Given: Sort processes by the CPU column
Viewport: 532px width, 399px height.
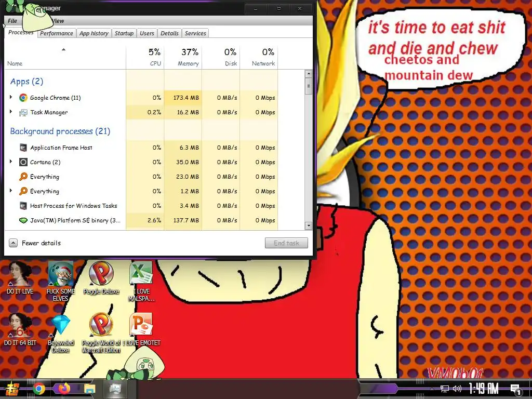Looking at the screenshot, I should pos(145,57).
